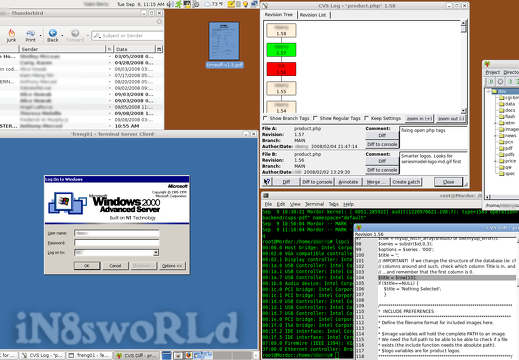Click the Diff button for File A
This screenshot has height=360, width=519.
click(x=382, y=135)
